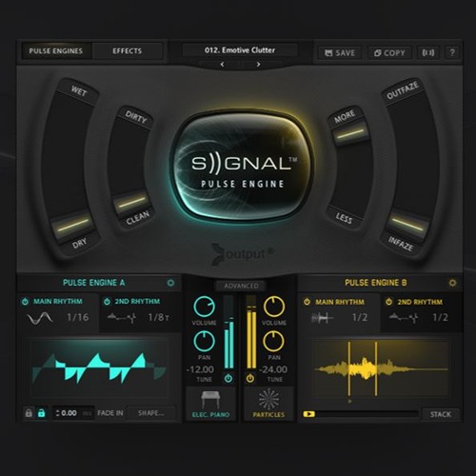Select the sine wave shape in Engine A
This screenshot has width=476, height=476.
pos(40,318)
